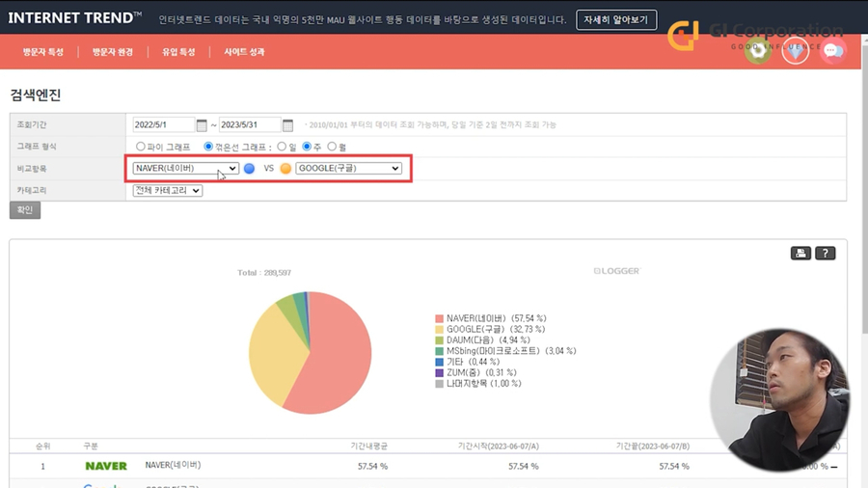Screen dimensions: 868x488
Task: Choose the 일 (daily) radio button
Action: tap(282, 147)
